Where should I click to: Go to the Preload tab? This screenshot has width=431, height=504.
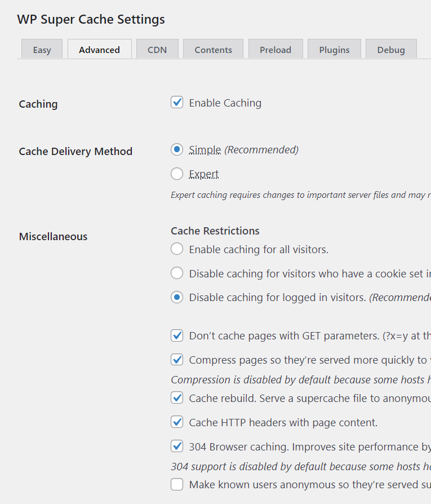pyautogui.click(x=276, y=49)
